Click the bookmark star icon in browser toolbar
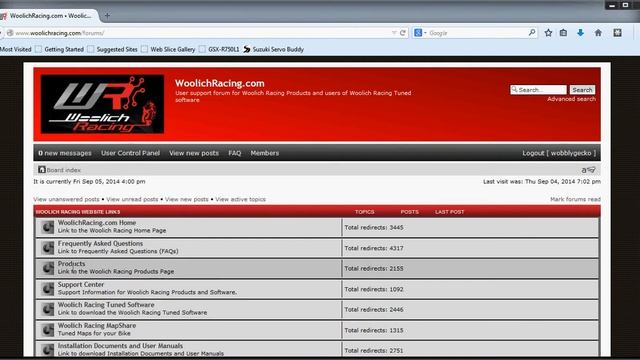 [548, 33]
